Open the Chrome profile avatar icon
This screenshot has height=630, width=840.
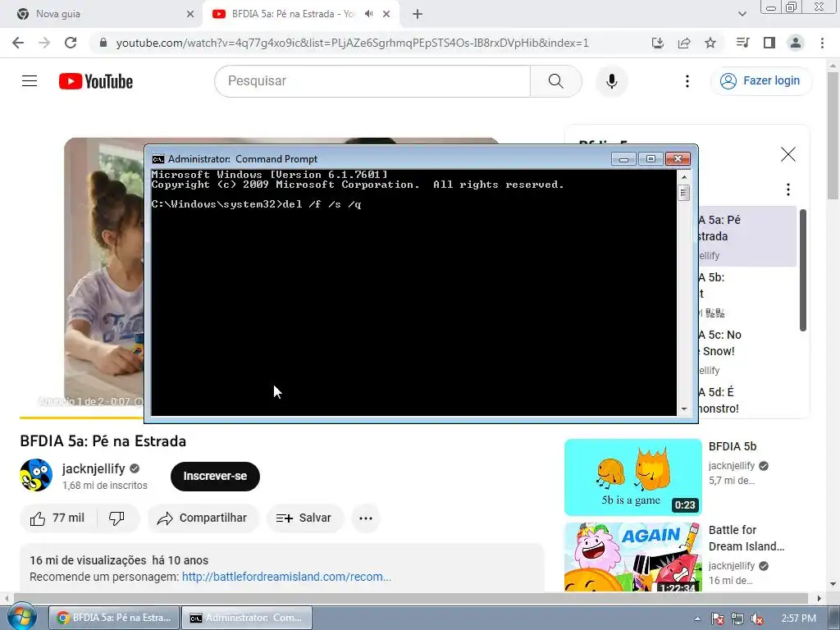click(796, 43)
